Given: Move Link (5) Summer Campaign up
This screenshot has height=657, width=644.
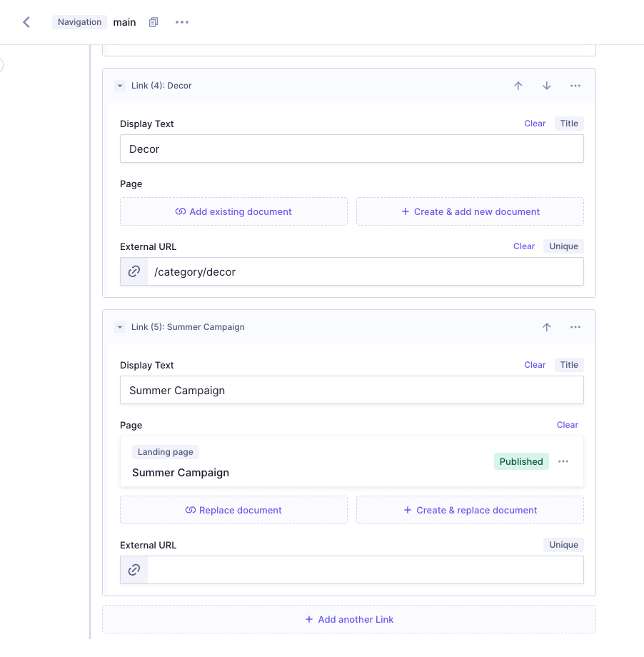Looking at the screenshot, I should pos(547,327).
